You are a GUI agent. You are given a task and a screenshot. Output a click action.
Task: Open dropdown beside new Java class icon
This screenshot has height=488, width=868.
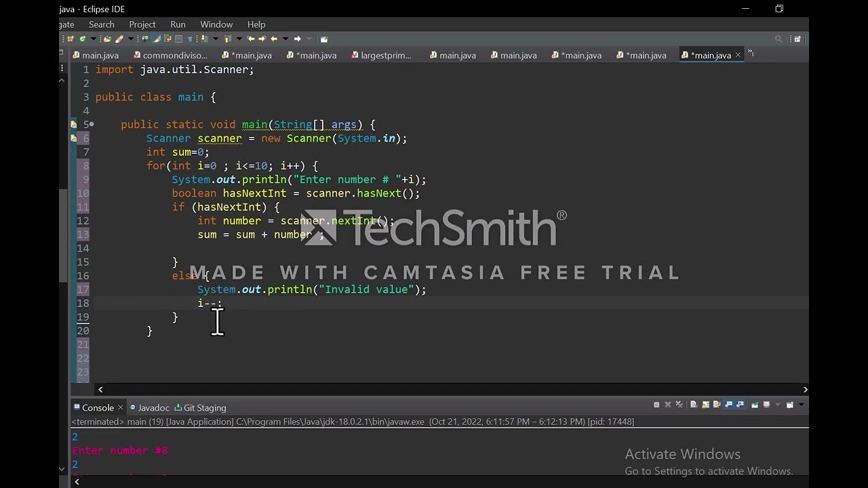(93, 39)
